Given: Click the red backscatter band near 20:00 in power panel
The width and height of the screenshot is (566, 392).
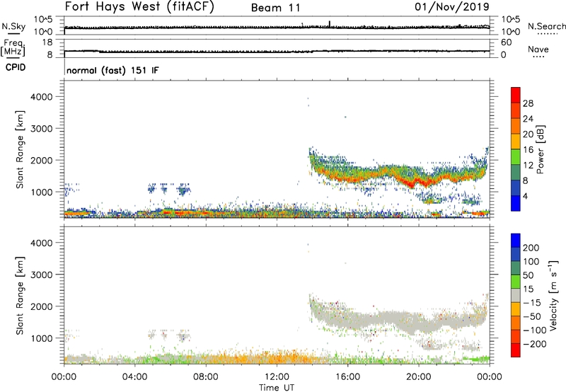Looking at the screenshot, I should pyautogui.click(x=419, y=181).
